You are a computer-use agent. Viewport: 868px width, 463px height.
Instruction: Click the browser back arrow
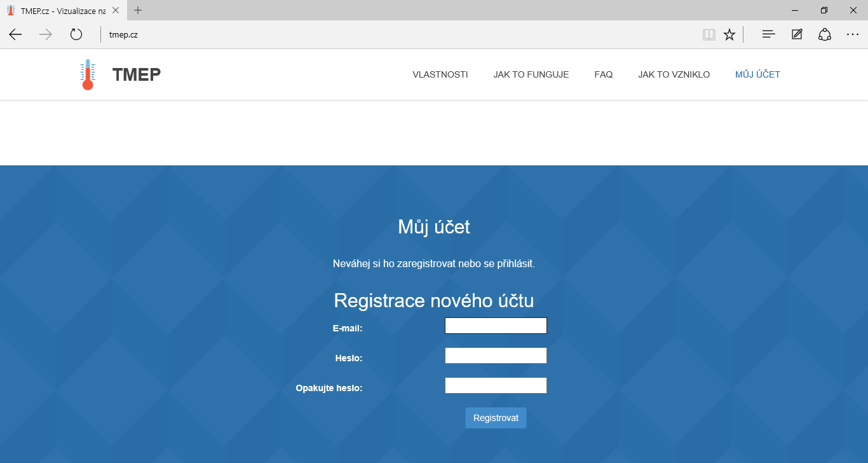pos(15,34)
